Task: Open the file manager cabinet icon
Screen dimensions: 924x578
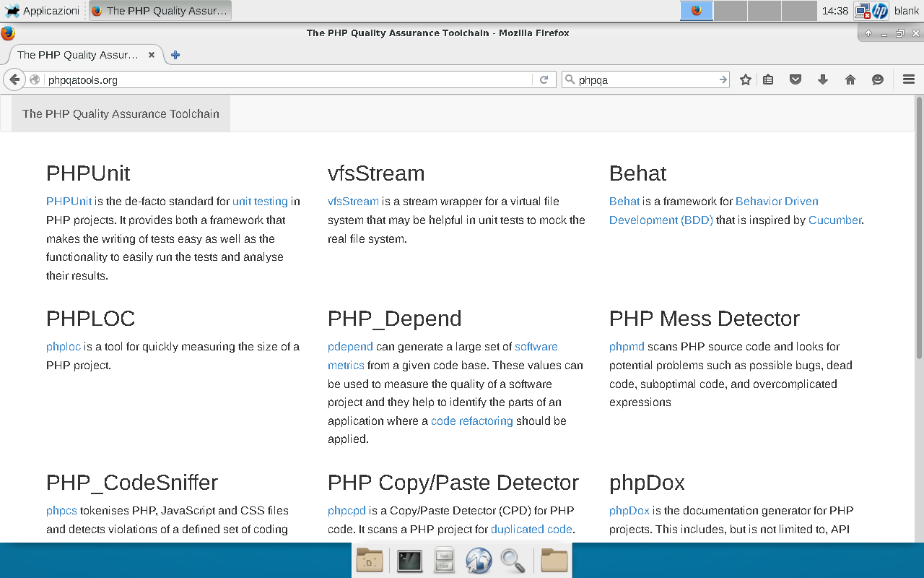Action: tap(444, 561)
